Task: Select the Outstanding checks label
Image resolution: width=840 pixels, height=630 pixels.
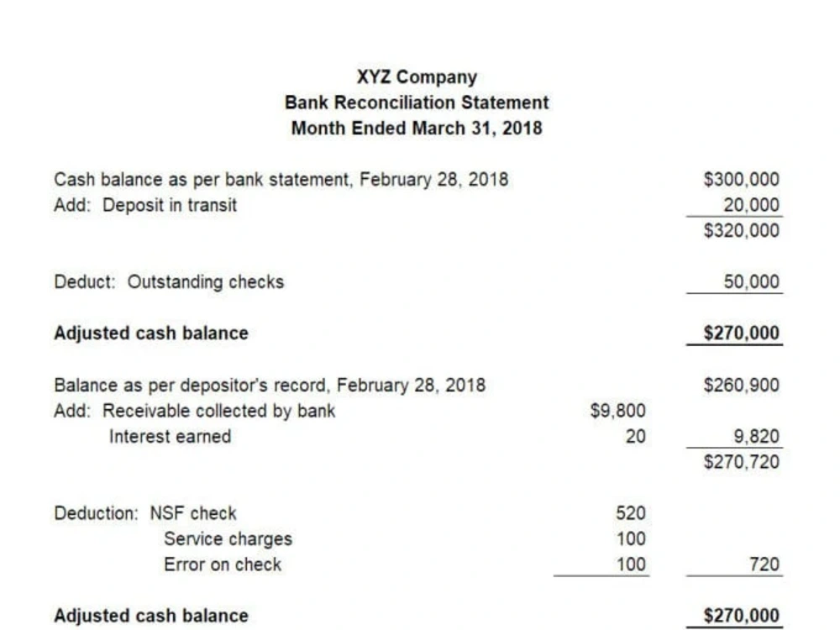Action: pyautogui.click(x=206, y=281)
